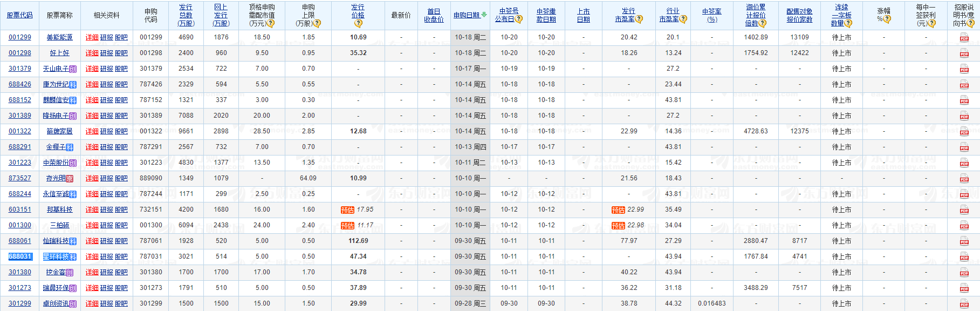Open 好上好 stock name link
980x311 pixels.
59,53
